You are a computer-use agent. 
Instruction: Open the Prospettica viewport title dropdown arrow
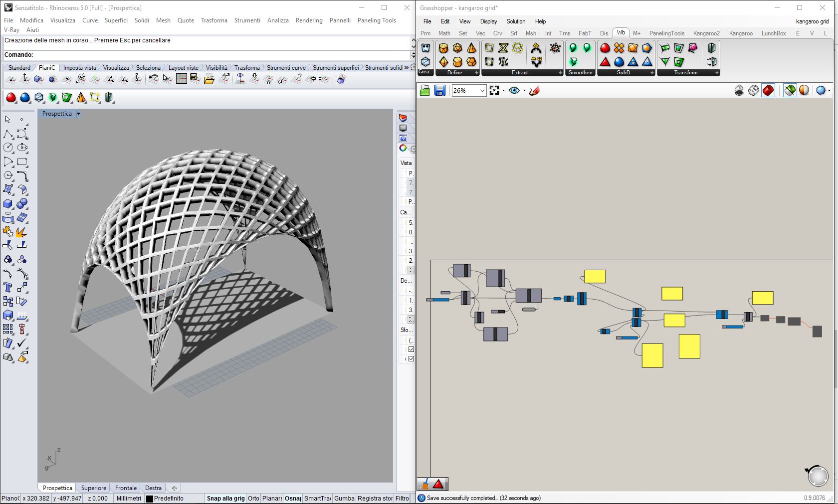point(78,114)
